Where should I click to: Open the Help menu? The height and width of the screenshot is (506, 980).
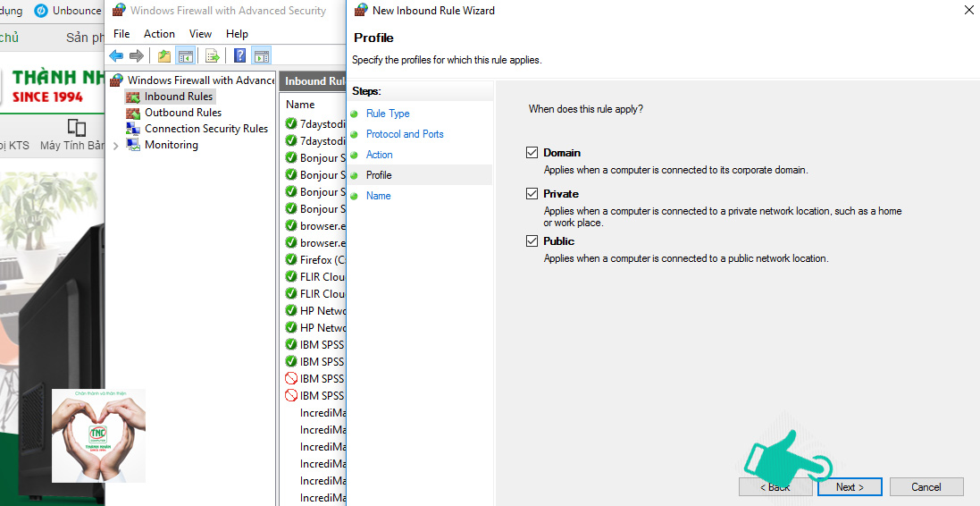coord(237,34)
